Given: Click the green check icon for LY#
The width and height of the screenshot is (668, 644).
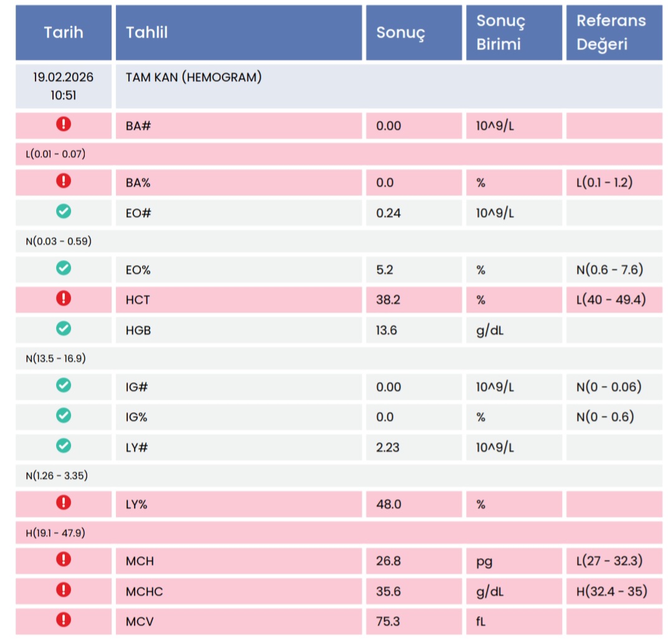Looking at the screenshot, I should 64,445.
